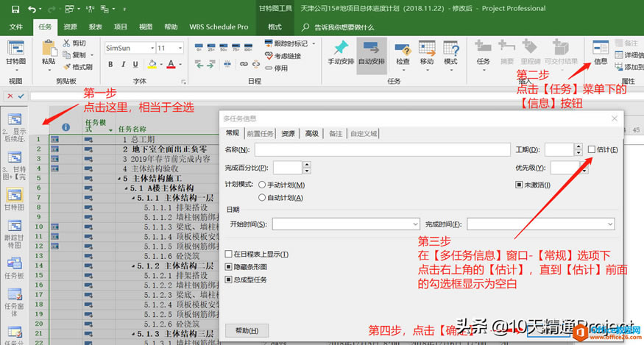Open Gantt Chart (甘特图) view icon in ribbon
Screen dimensions: 644x345
coord(15,50)
